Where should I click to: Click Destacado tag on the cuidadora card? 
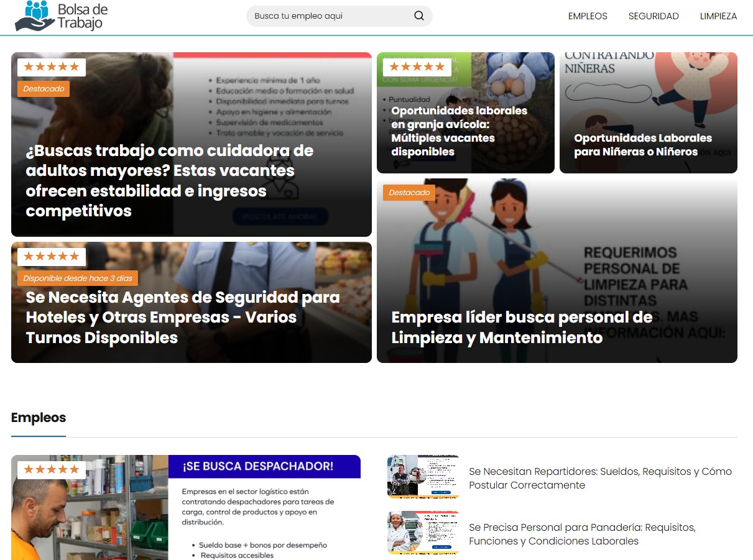pos(44,89)
